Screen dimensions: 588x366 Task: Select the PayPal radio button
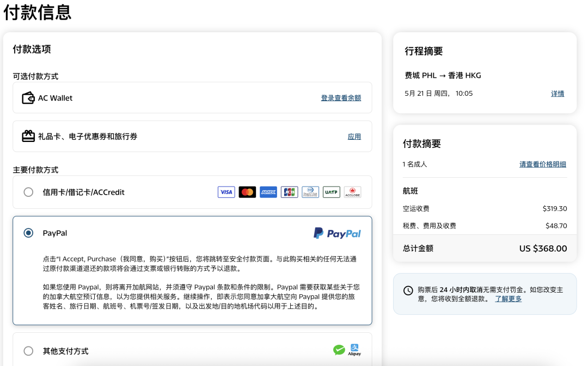(28, 233)
